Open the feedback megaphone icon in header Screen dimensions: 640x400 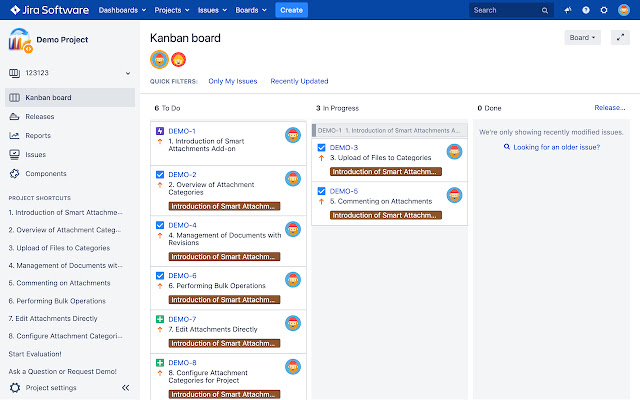coord(568,10)
